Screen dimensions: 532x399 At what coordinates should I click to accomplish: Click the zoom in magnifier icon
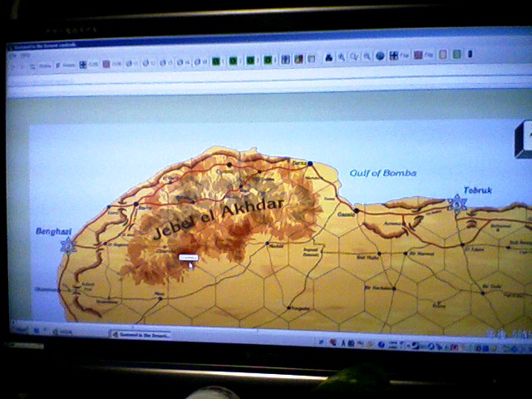pyautogui.click(x=342, y=57)
